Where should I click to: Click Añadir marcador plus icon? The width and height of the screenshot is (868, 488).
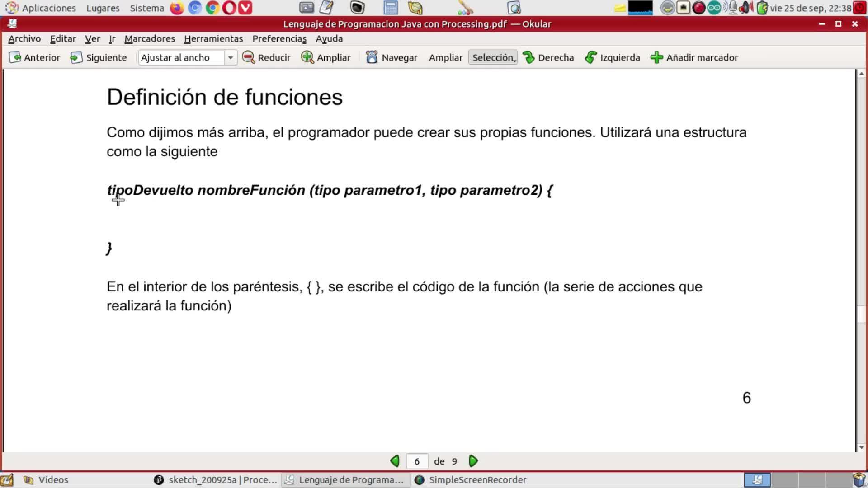(x=656, y=57)
